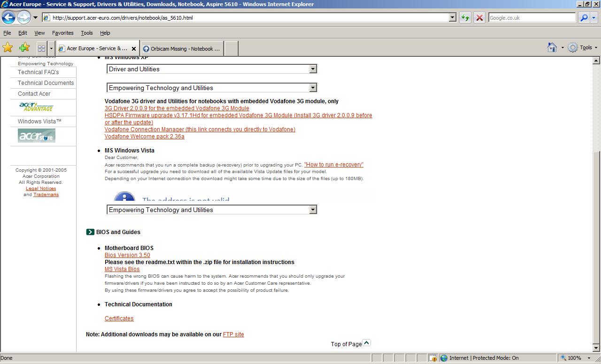Click the Empowering Technology sidebar item

click(46, 63)
